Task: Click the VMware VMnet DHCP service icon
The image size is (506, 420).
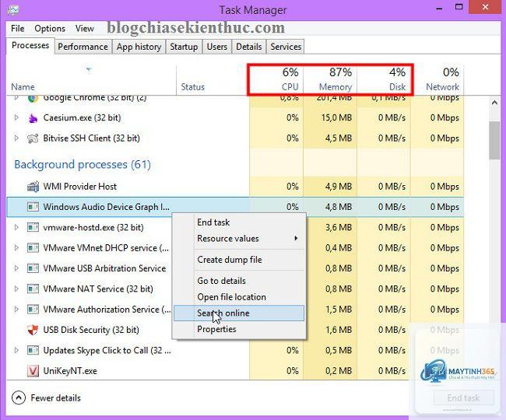Action: pos(33,248)
